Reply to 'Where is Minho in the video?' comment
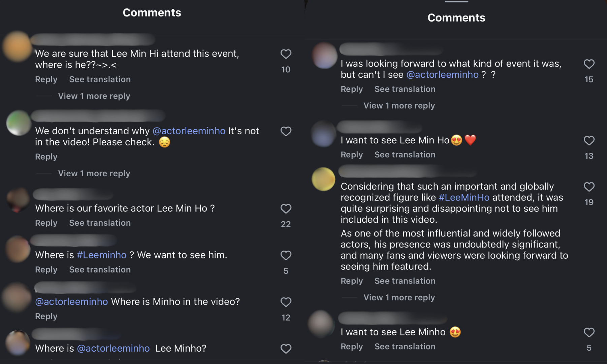607x364 pixels. coord(46,317)
